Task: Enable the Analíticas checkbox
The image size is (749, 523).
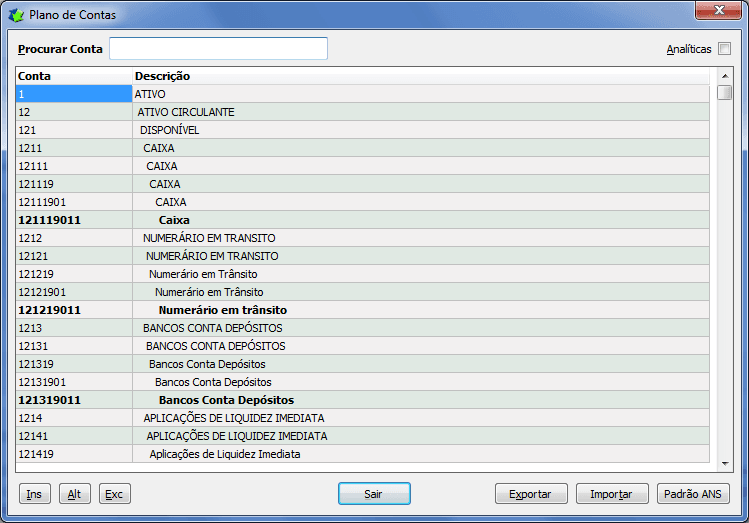Action: pos(724,48)
